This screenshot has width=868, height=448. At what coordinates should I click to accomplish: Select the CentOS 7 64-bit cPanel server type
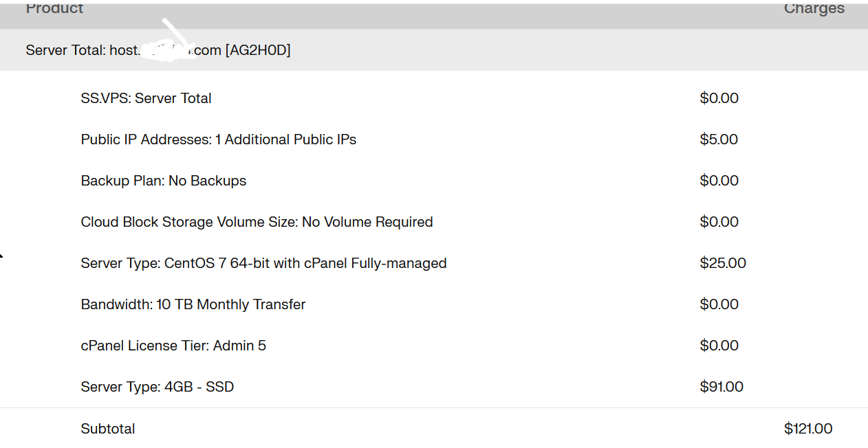coord(263,263)
